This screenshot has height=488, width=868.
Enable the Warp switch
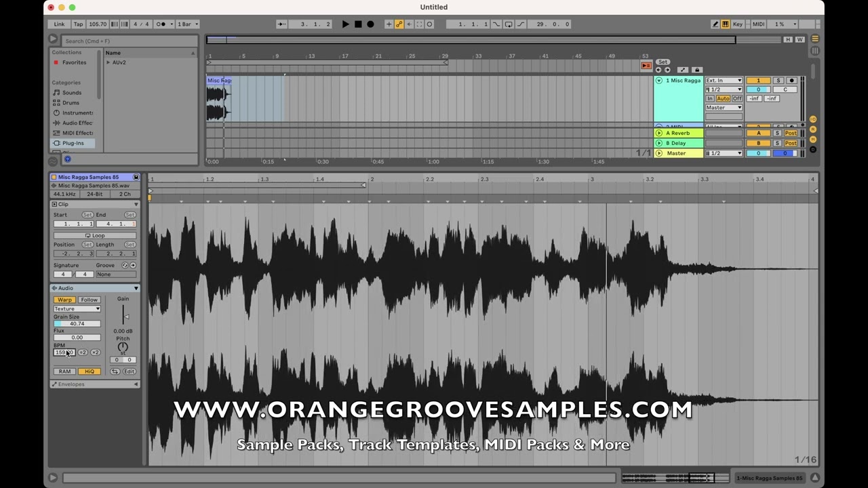[64, 300]
